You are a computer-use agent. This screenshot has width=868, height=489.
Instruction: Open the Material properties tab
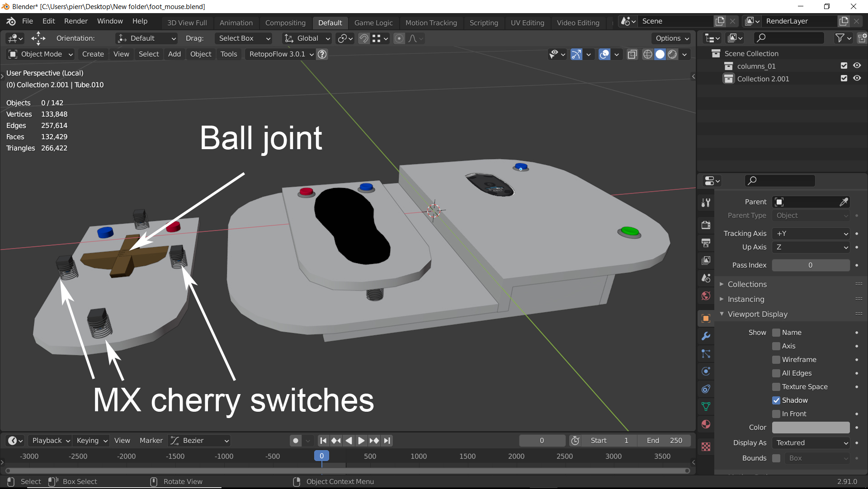coord(706,424)
